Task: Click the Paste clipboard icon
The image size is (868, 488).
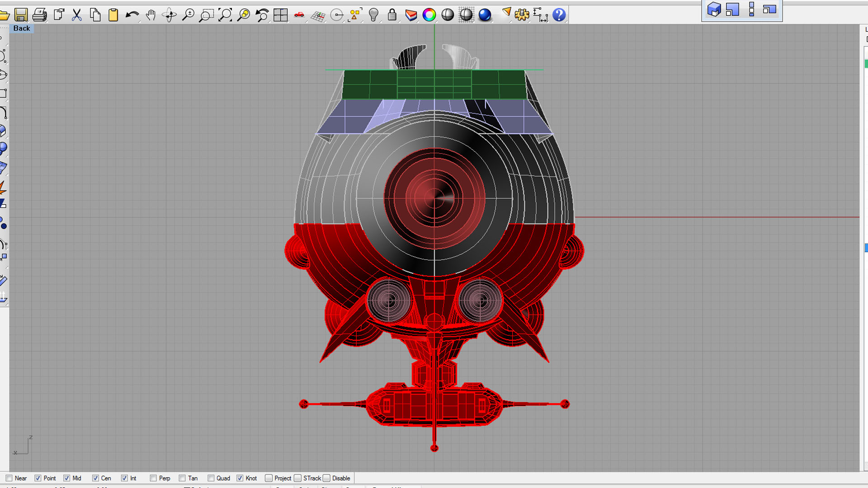Action: 113,15
